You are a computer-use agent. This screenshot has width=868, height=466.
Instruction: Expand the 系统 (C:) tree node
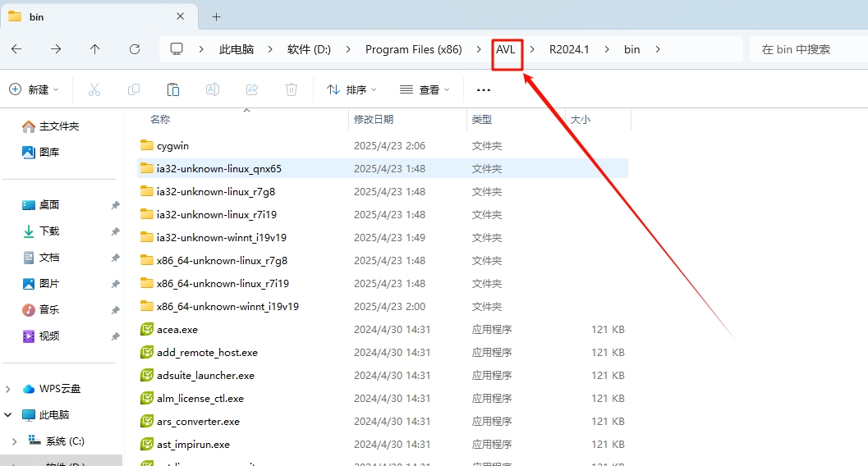[15, 441]
